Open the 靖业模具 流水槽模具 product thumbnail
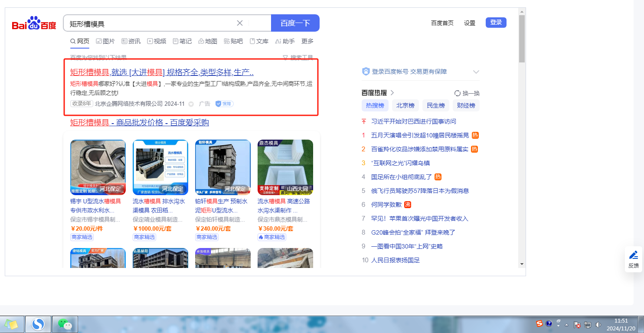This screenshot has height=333, width=644. coord(160,167)
